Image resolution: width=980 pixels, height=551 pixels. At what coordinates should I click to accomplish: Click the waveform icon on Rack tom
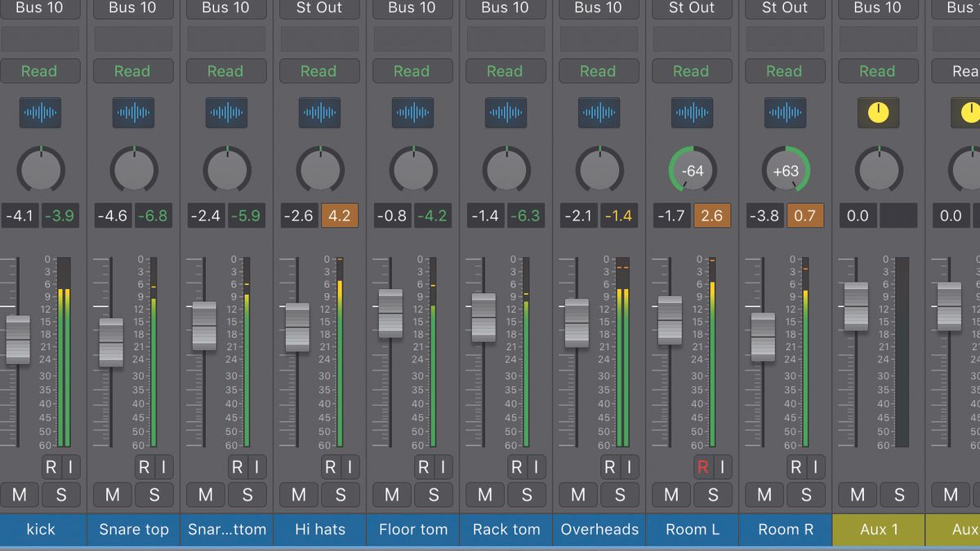point(506,113)
